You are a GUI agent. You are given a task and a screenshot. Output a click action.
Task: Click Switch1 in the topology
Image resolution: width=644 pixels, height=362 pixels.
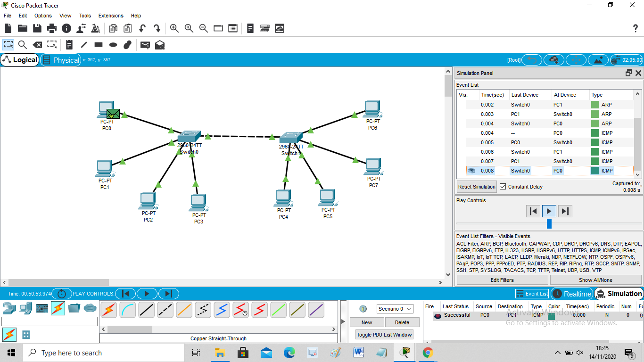tap(290, 137)
